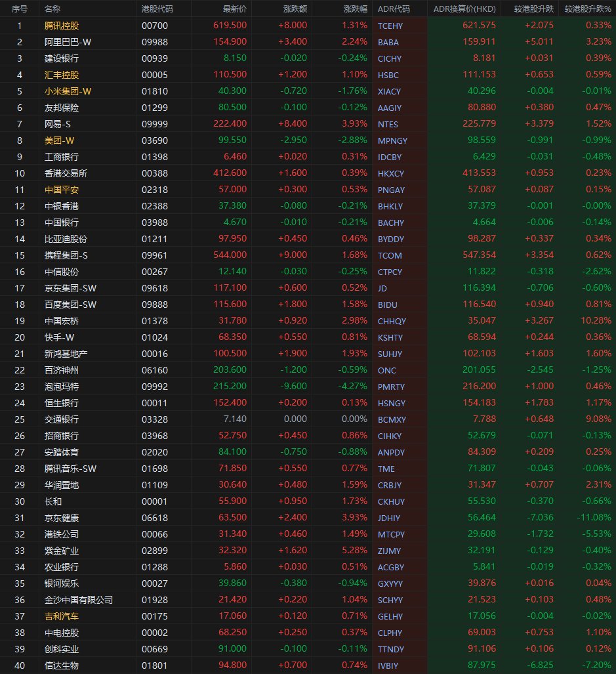Click the ADR换算价(HKD) column header
Image resolution: width=616 pixels, height=674 pixels.
pos(464,9)
